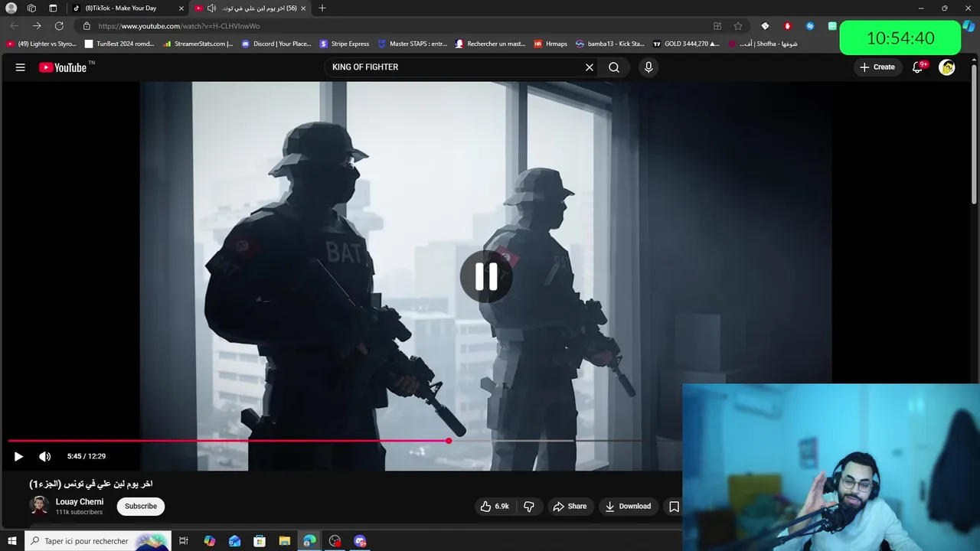Open the Discord taskbar app with 9+ badge
980x551 pixels.
pos(360,541)
